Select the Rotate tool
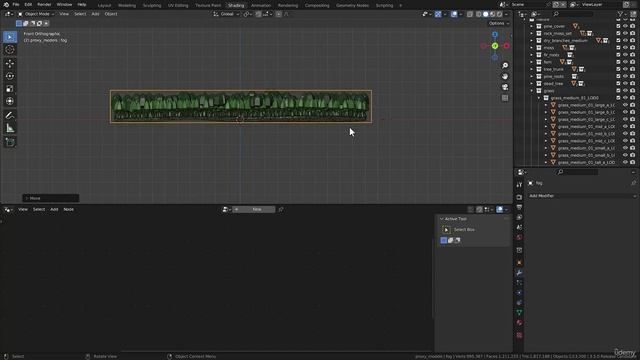Image resolution: width=640 pixels, height=360 pixels. click(10, 76)
